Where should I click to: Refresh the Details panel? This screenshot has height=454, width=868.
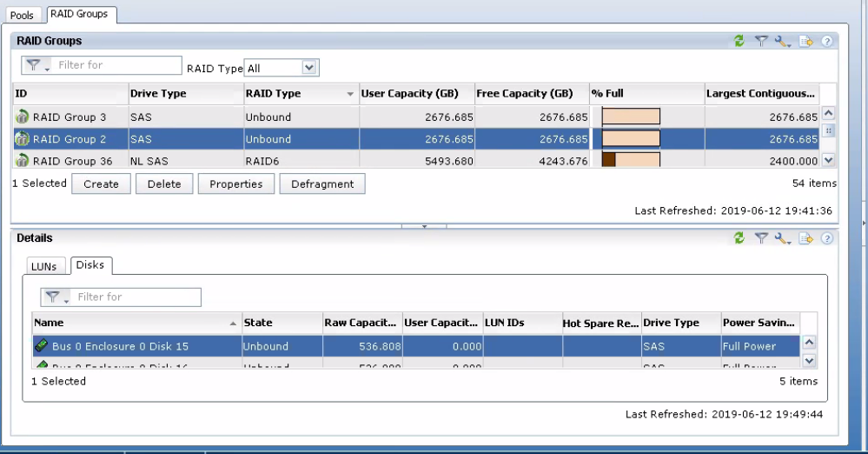click(x=739, y=238)
